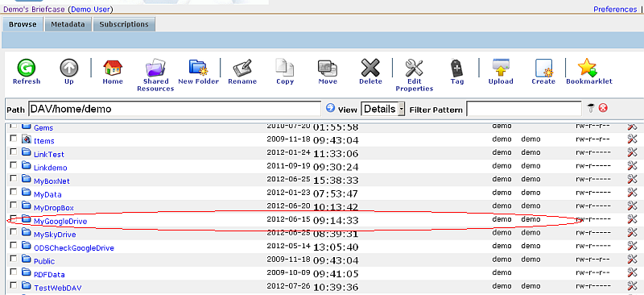Switch to the Browse tab

(x=23, y=24)
